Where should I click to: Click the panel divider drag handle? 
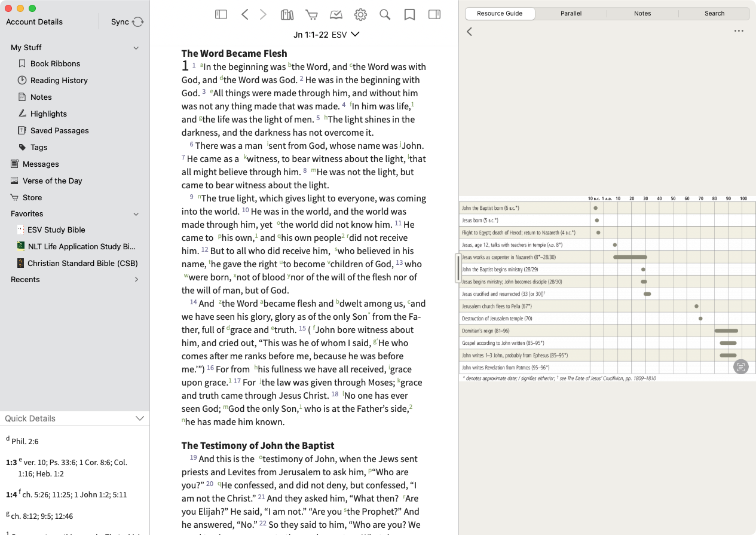click(458, 268)
